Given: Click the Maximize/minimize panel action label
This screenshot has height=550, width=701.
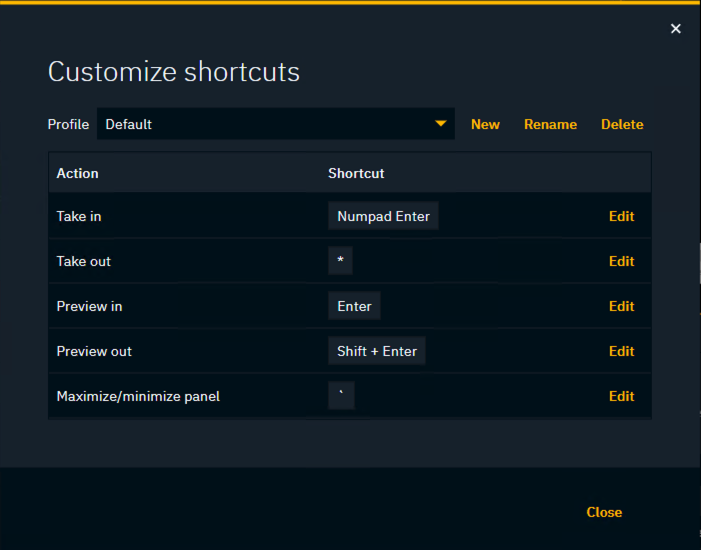Looking at the screenshot, I should [x=138, y=397].
